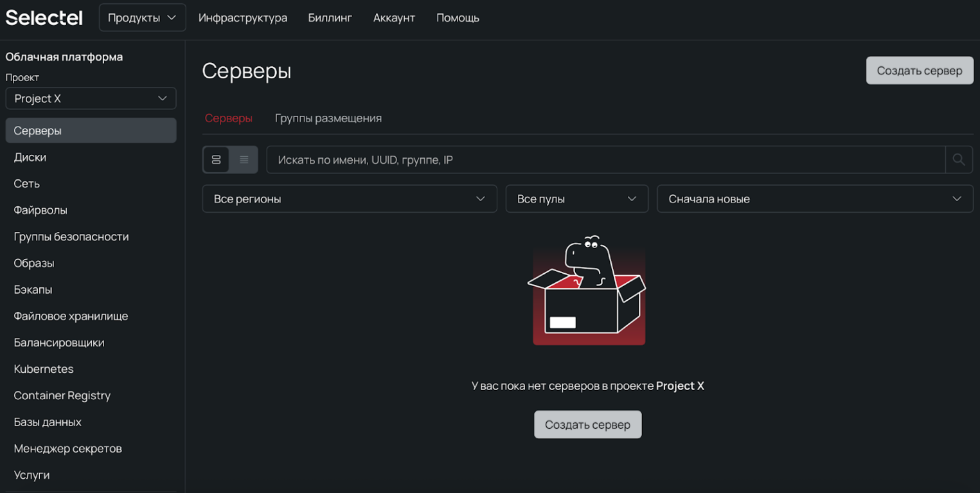The height and width of the screenshot is (493, 980).
Task: Expand the Project X project selector
Action: 91,98
